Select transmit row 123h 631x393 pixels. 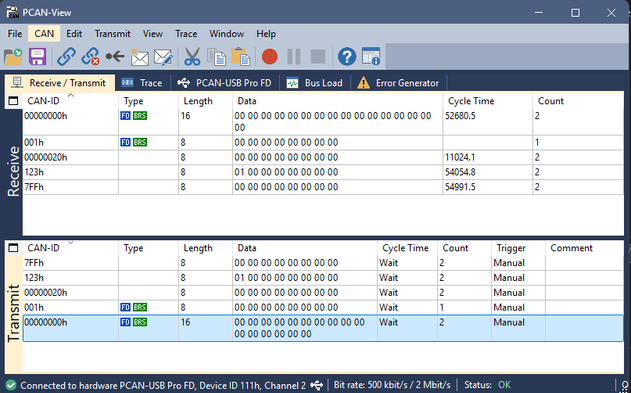(x=323, y=278)
